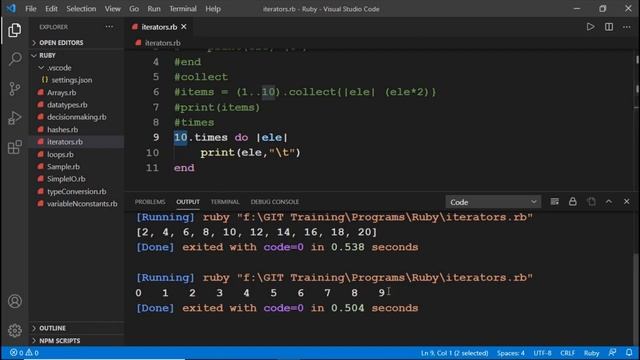The width and height of the screenshot is (640, 360).
Task: Click the VS Code logo icon
Action: click(x=11, y=9)
